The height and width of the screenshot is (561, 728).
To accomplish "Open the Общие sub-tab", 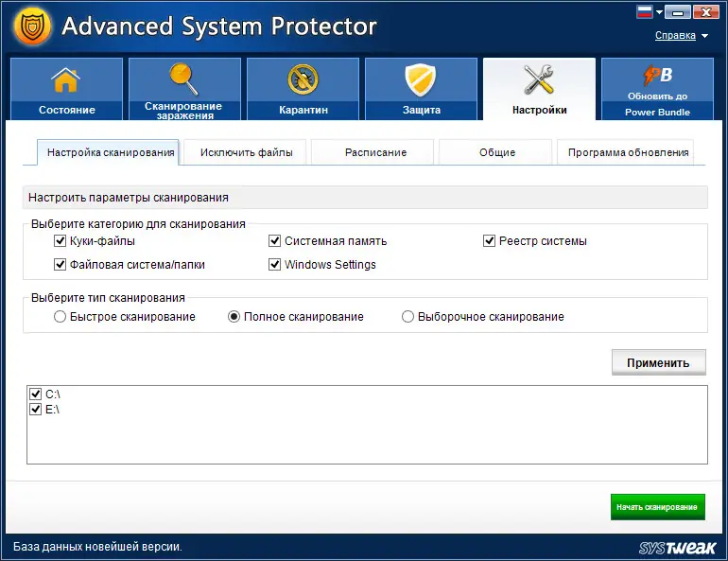I will [496, 152].
